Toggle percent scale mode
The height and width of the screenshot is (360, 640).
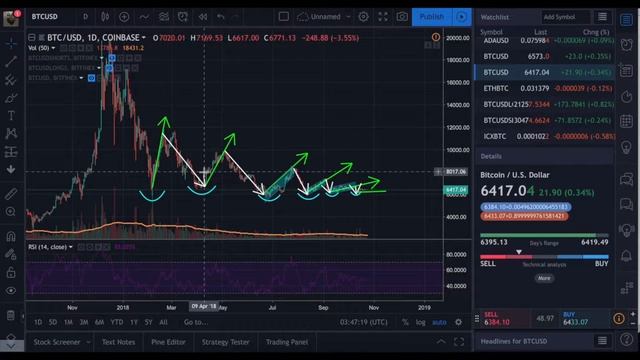[405, 322]
